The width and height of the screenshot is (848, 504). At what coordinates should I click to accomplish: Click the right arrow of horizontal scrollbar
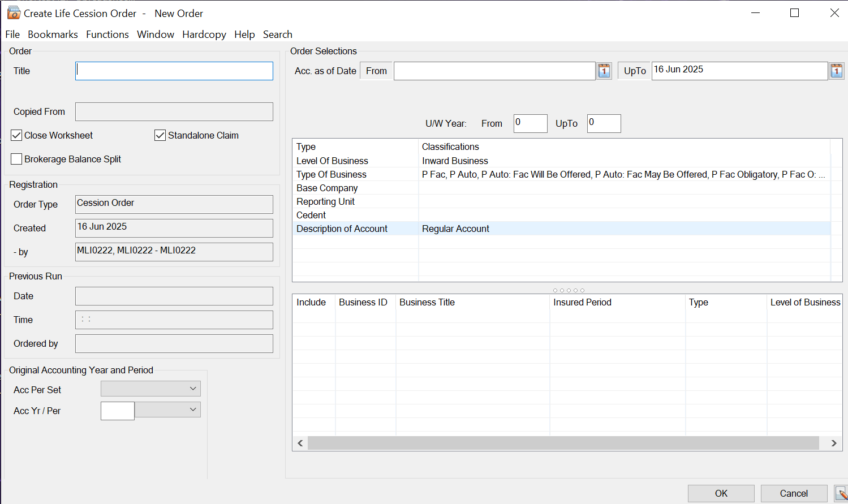click(833, 443)
